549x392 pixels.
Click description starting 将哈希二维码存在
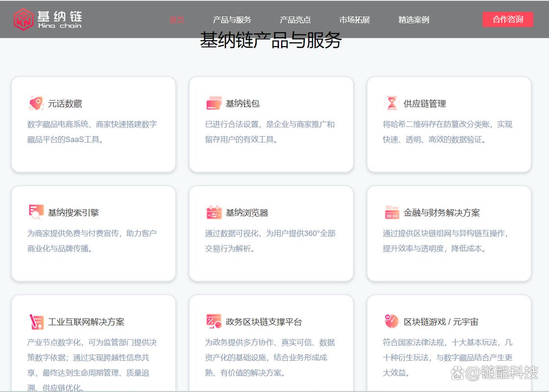pyautogui.click(x=447, y=132)
